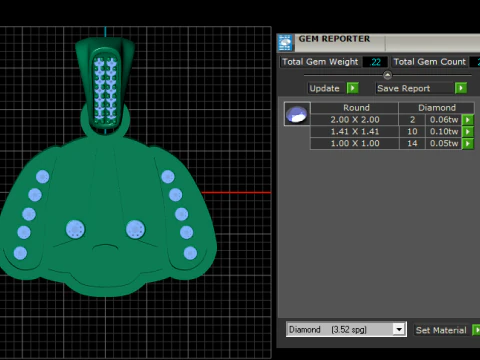Click the count cell showing 10

(x=412, y=132)
